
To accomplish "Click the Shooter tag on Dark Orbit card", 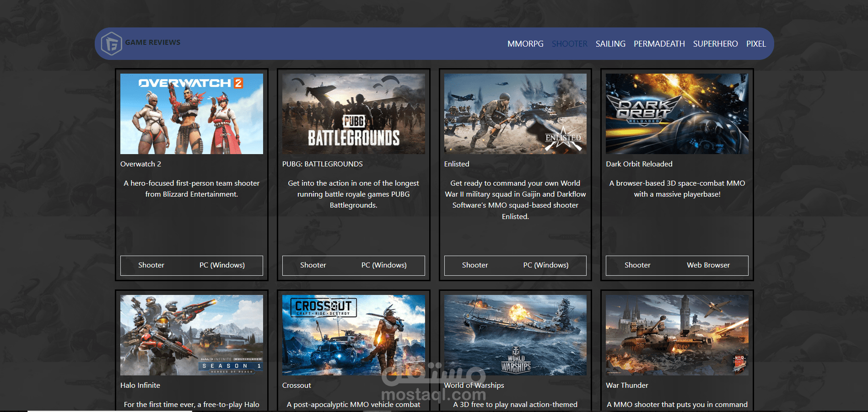I will tap(637, 265).
